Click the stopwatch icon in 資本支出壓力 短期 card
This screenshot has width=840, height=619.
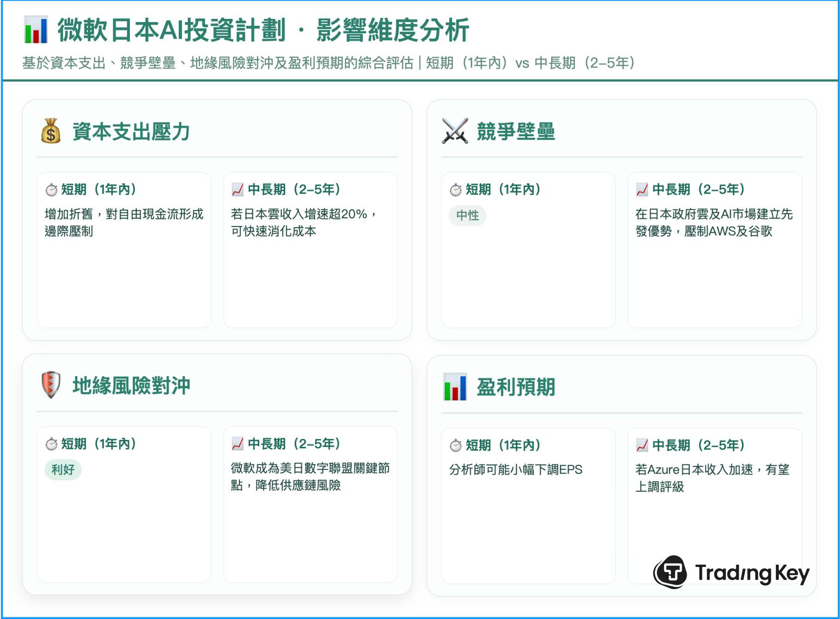pyautogui.click(x=51, y=190)
